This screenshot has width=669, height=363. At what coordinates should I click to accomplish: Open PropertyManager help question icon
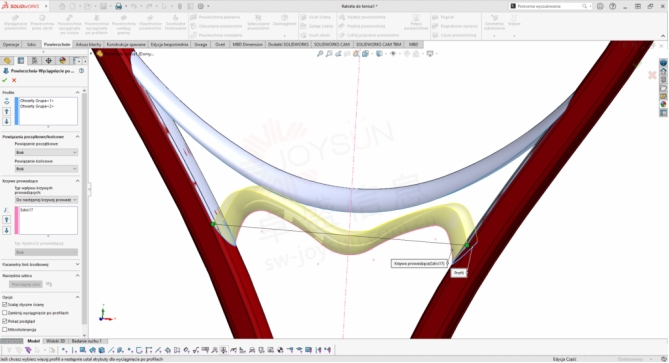click(81, 71)
